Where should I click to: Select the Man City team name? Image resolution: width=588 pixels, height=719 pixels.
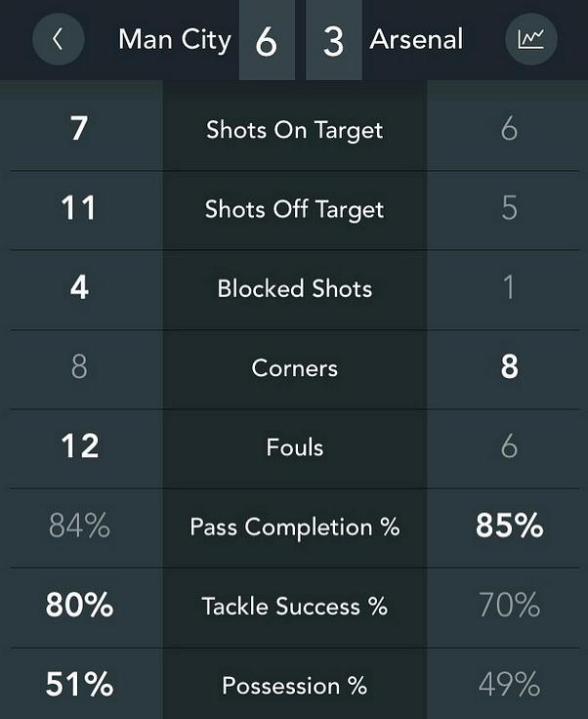point(175,40)
